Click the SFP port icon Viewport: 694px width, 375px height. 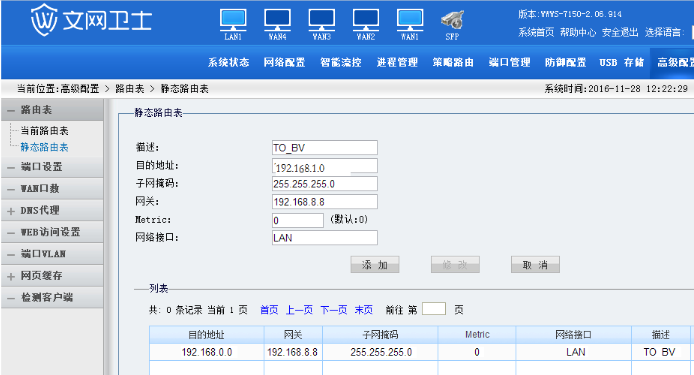coord(452,20)
